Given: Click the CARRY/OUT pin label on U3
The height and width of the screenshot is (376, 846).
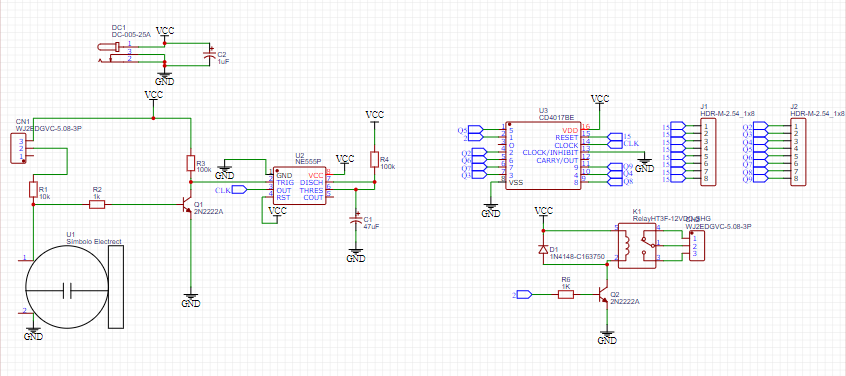Looking at the screenshot, I should pos(557,160).
